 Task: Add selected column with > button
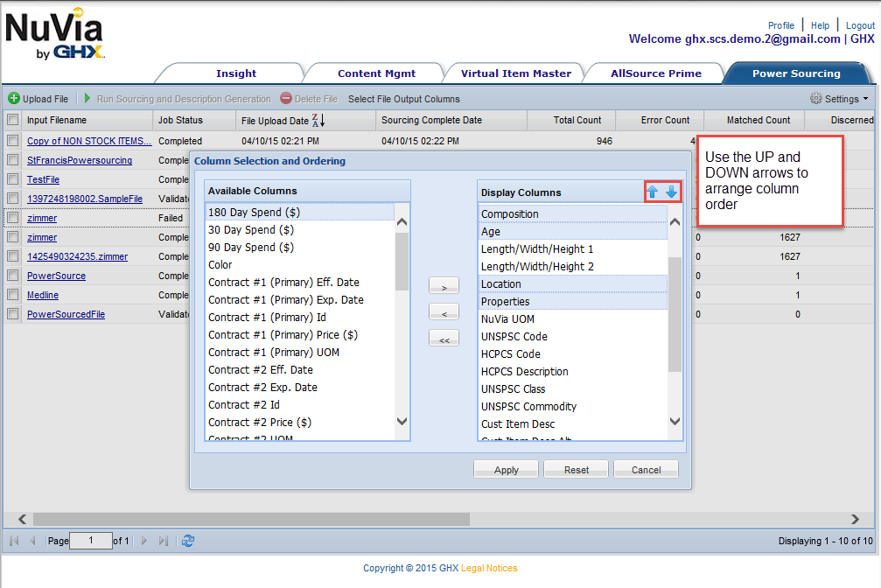pyautogui.click(x=444, y=285)
